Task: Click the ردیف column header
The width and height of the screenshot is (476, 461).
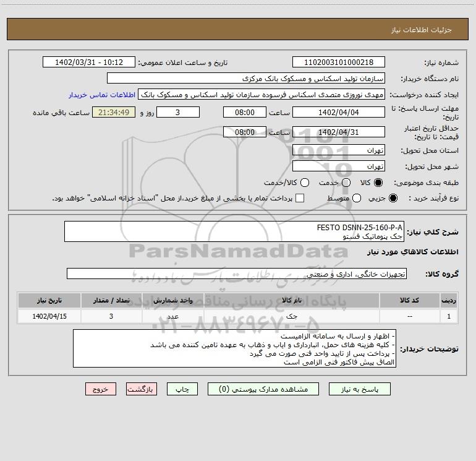Action: pos(449,300)
